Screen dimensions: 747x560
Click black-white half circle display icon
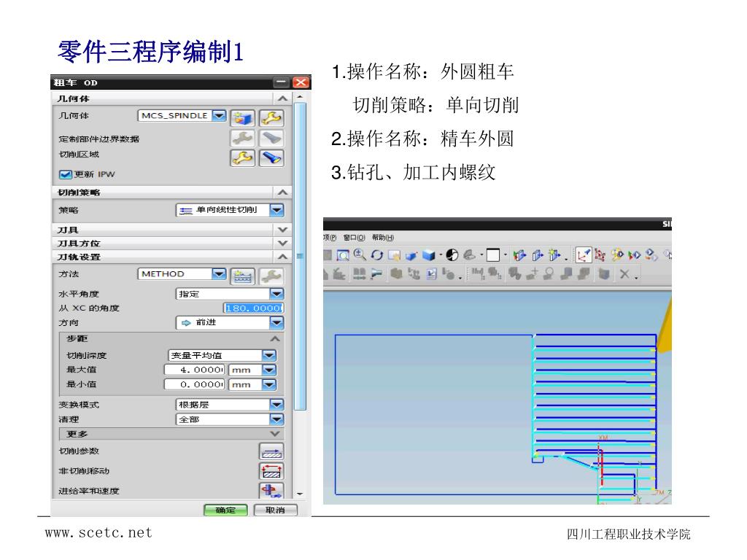(x=452, y=255)
